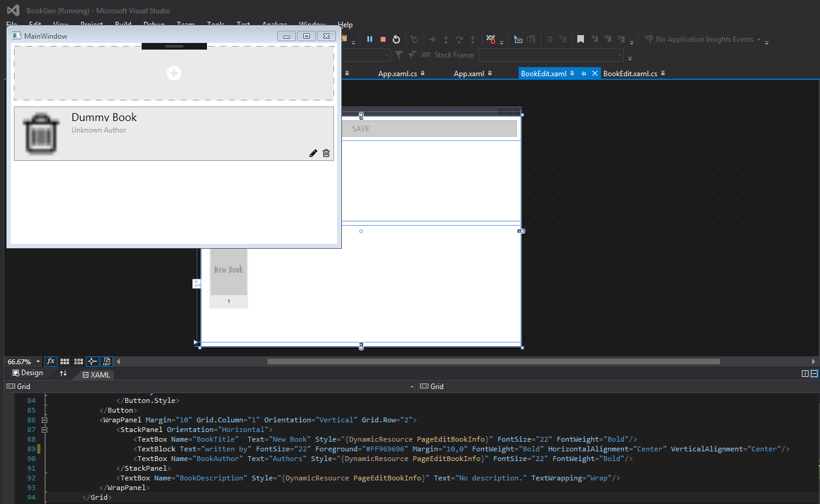820x504 pixels.
Task: Click the bookmark toggle toolbar button
Action: click(x=581, y=39)
